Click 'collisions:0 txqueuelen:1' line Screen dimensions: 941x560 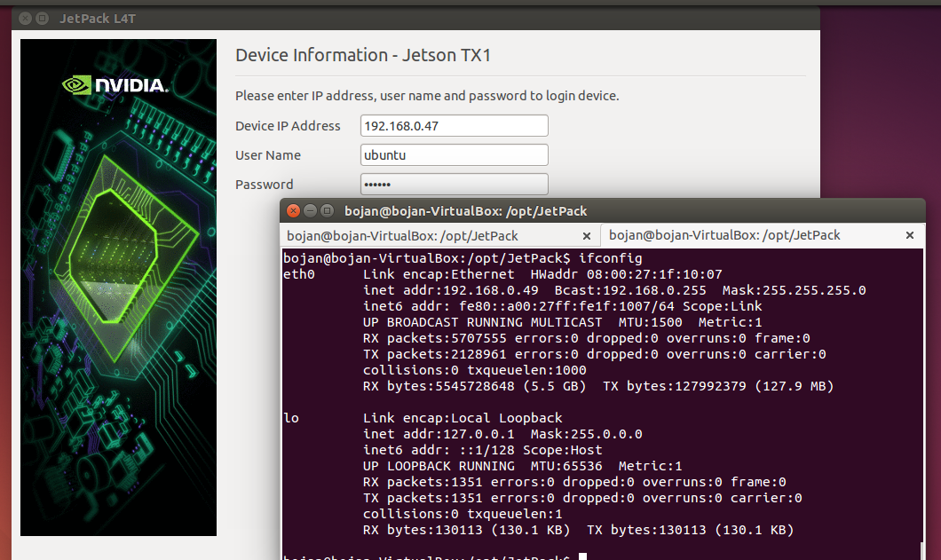tap(463, 515)
